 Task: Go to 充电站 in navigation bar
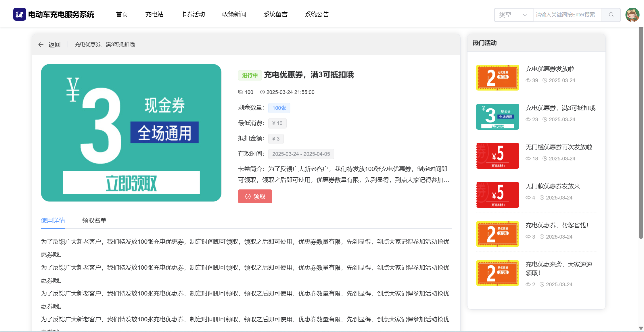(x=154, y=14)
